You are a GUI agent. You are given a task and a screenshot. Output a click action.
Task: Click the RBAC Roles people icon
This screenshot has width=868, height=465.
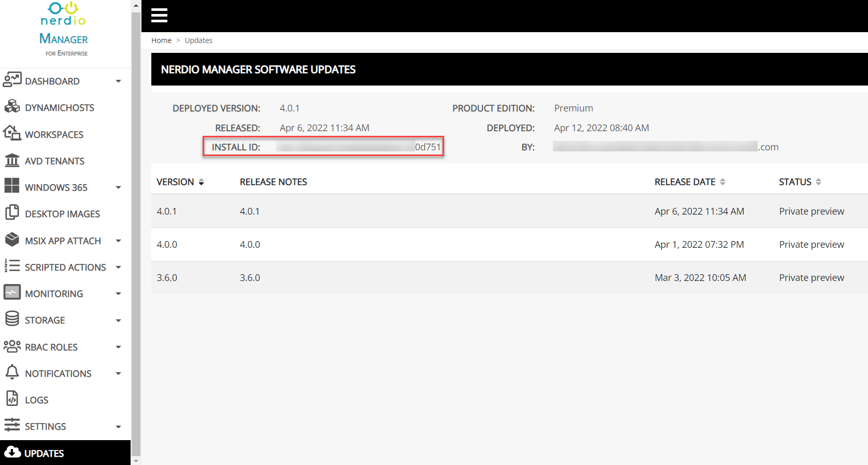[12, 346]
